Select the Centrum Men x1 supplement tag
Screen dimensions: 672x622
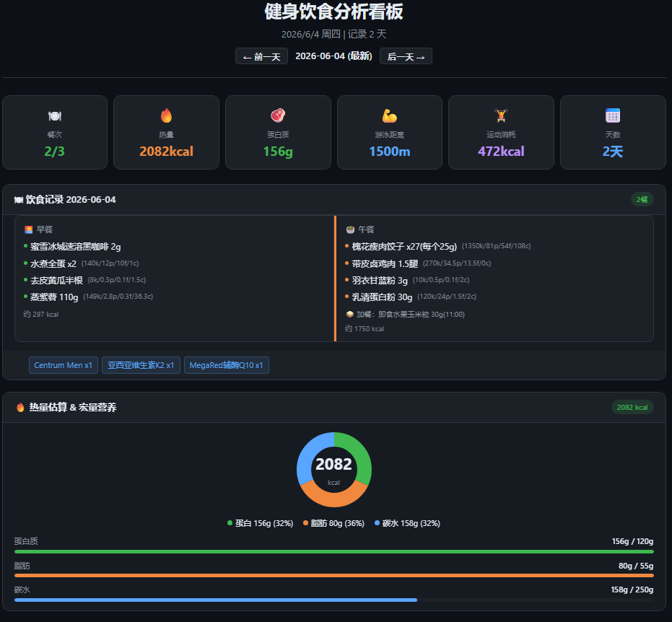point(64,365)
